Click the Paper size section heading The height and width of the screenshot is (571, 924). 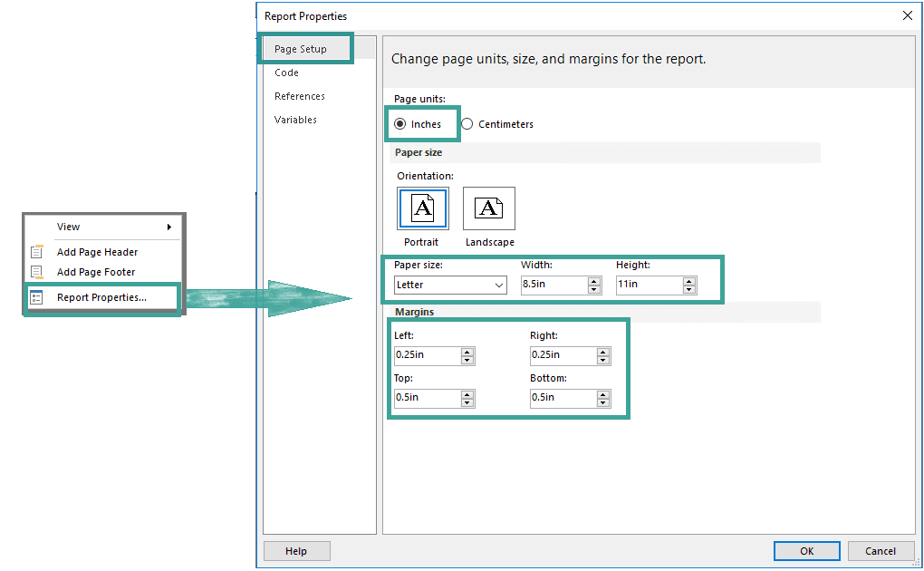[419, 152]
